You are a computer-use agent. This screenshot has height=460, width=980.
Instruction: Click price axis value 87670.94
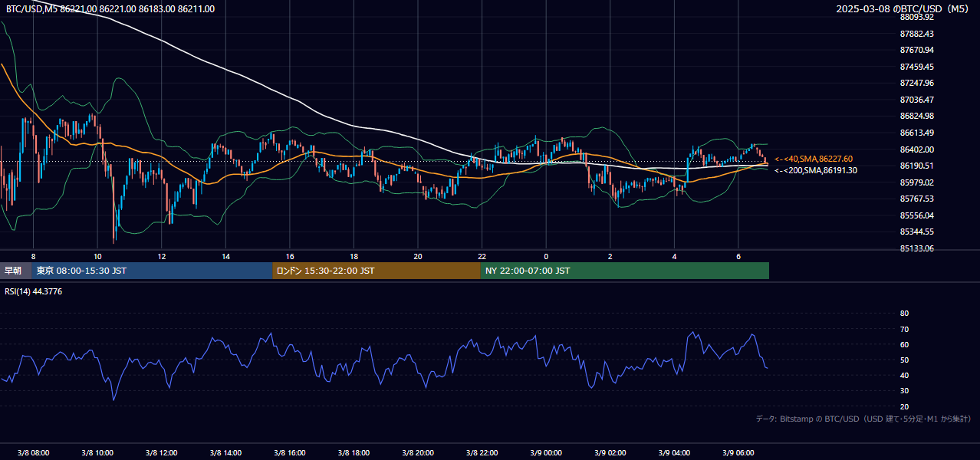917,50
